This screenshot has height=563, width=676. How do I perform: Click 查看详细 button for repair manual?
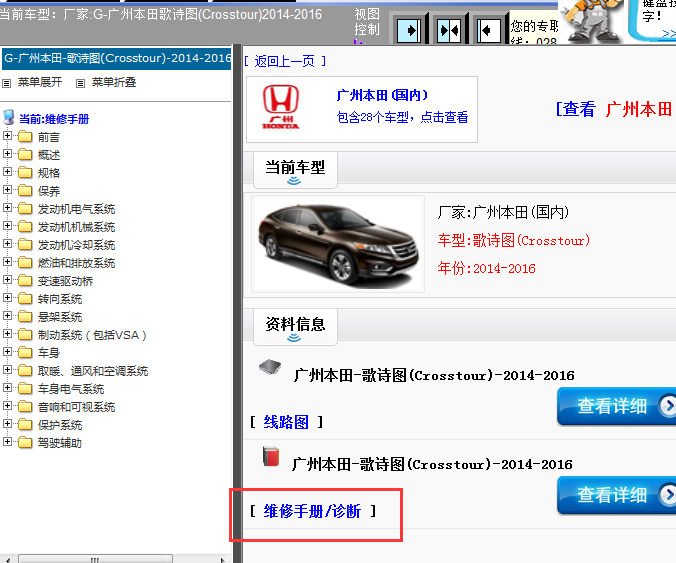coord(617,495)
